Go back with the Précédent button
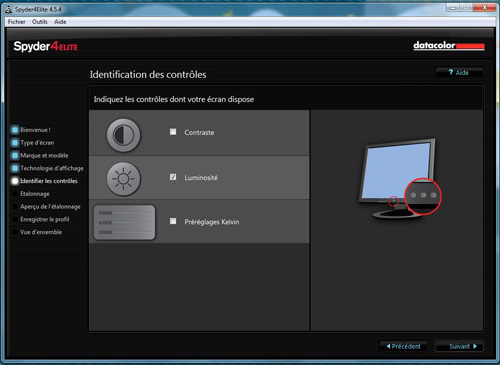Image resolution: width=500 pixels, height=365 pixels. 403,346
